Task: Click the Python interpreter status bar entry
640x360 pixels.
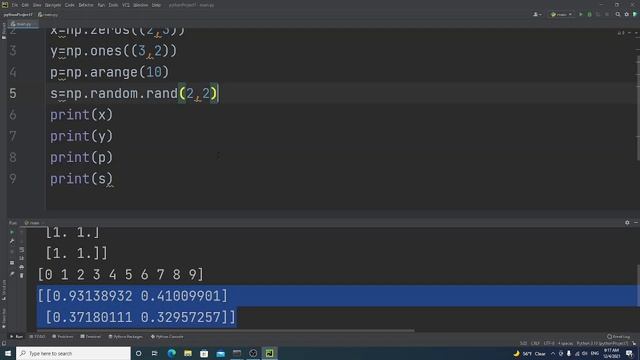Action: click(602, 344)
